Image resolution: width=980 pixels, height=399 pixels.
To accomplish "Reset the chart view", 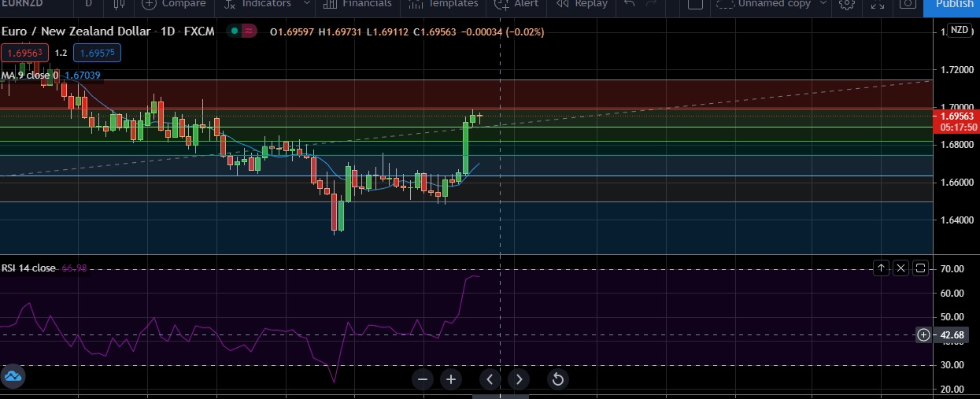I will pyautogui.click(x=557, y=379).
